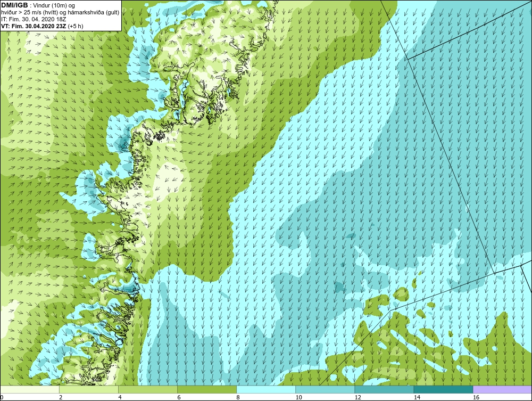Click the legend value '6'
Viewport: 532px width, 401px height.
tap(179, 397)
